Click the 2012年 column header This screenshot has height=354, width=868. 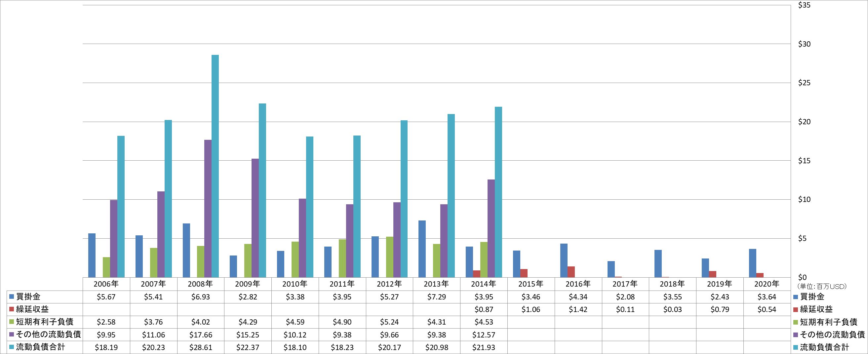tap(389, 284)
